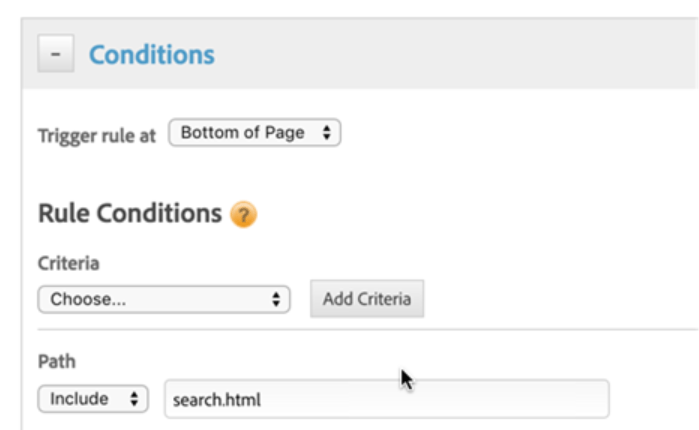
Task: Click the arrows on the Choose... selector
Action: coord(276,299)
